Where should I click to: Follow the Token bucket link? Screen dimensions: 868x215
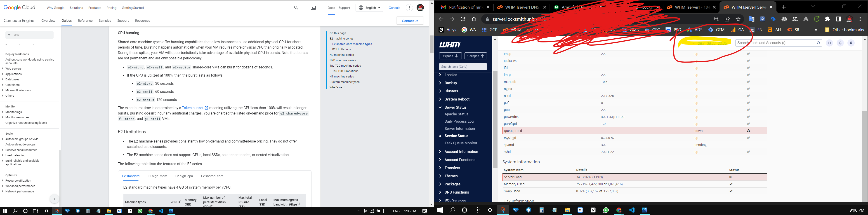(192, 108)
